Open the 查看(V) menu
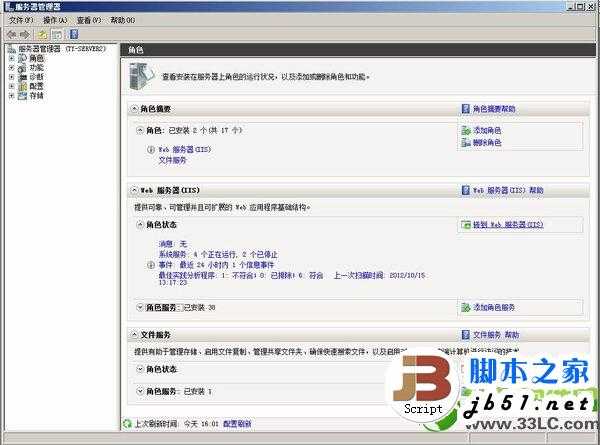The width and height of the screenshot is (600, 445). point(89,20)
